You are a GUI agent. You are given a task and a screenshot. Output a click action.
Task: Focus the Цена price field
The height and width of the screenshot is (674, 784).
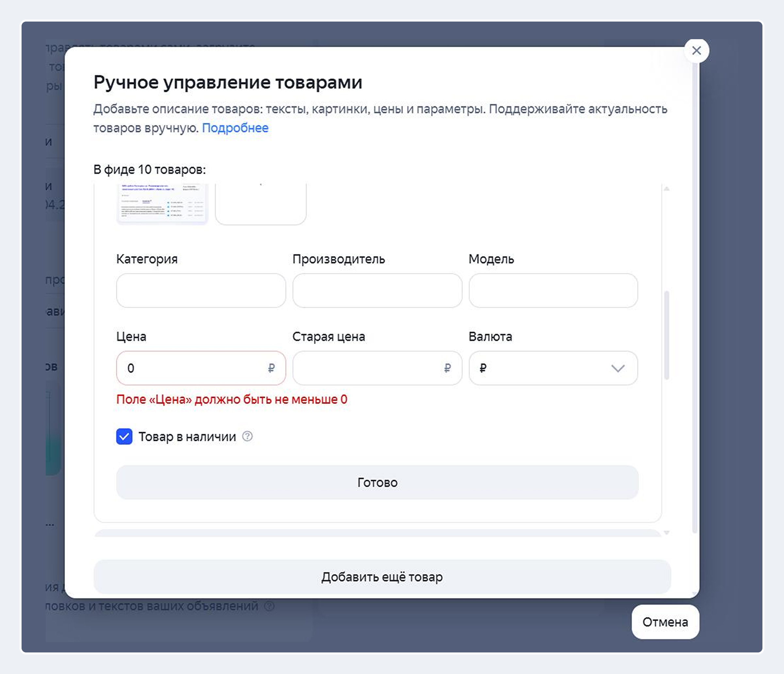point(201,368)
